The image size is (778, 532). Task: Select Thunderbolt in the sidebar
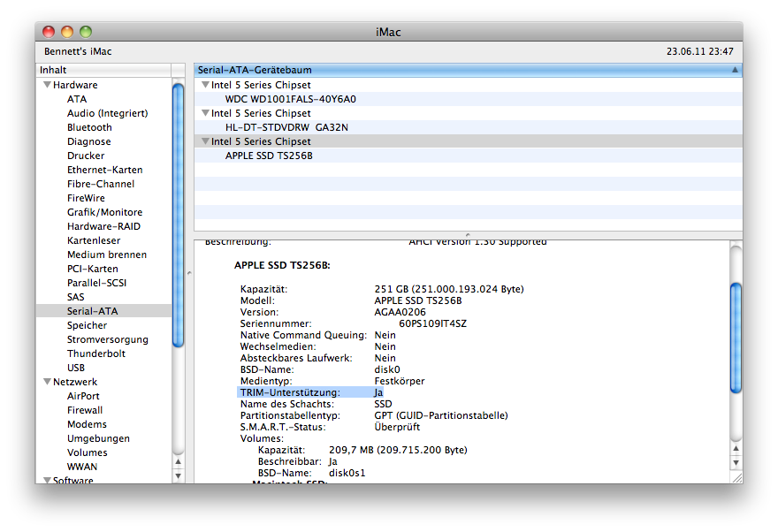(x=96, y=353)
